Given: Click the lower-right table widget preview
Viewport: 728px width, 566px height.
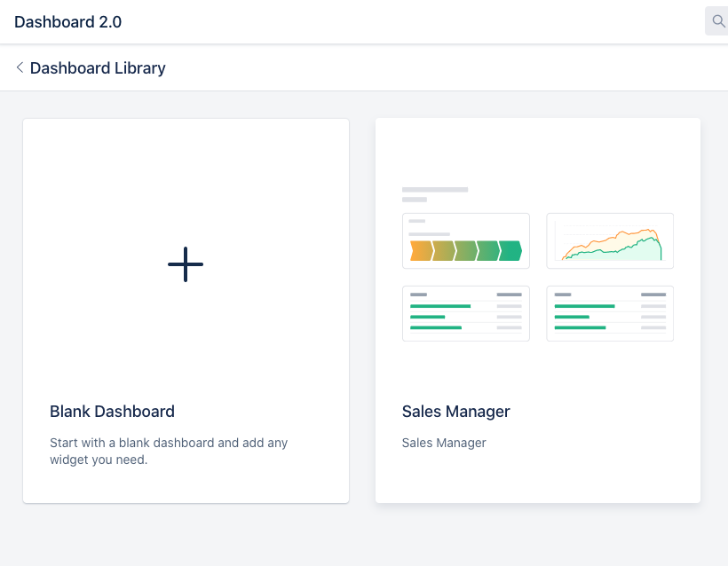Looking at the screenshot, I should [x=610, y=314].
